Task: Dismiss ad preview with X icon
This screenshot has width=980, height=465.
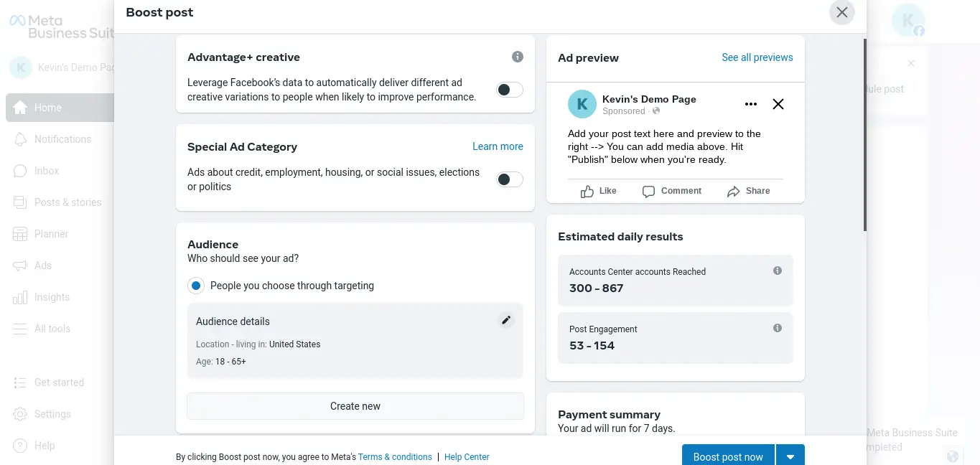Action: [x=778, y=104]
